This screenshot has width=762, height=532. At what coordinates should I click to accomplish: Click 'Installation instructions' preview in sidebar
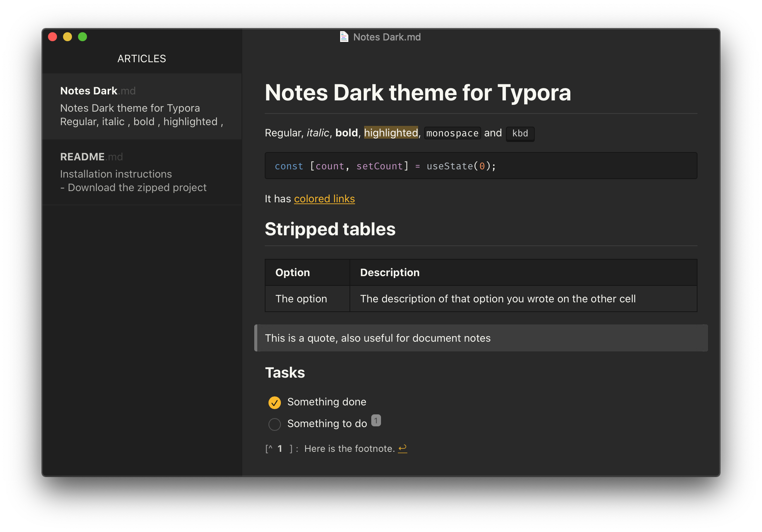tap(116, 174)
